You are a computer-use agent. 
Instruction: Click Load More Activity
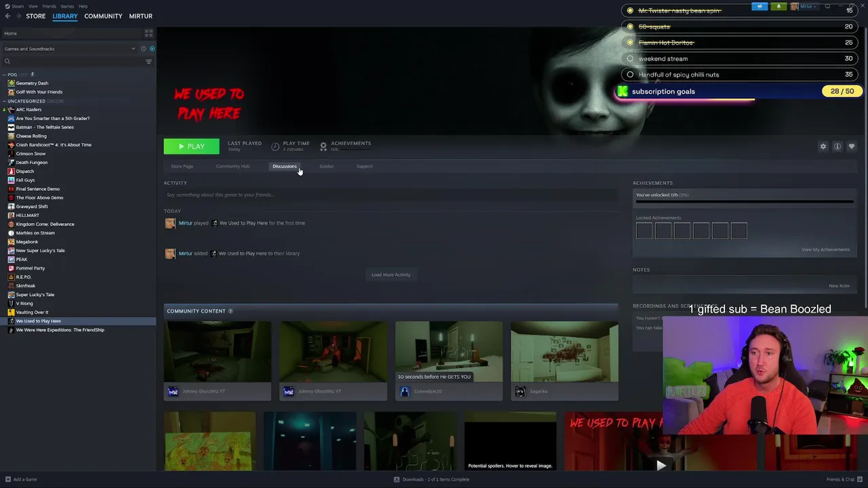(x=391, y=274)
